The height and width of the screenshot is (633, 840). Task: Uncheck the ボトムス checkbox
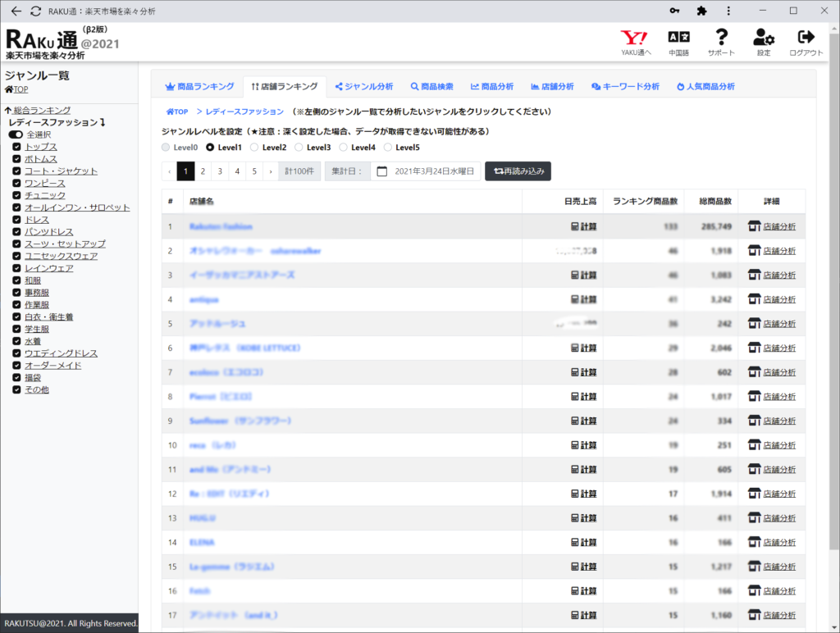coord(16,159)
